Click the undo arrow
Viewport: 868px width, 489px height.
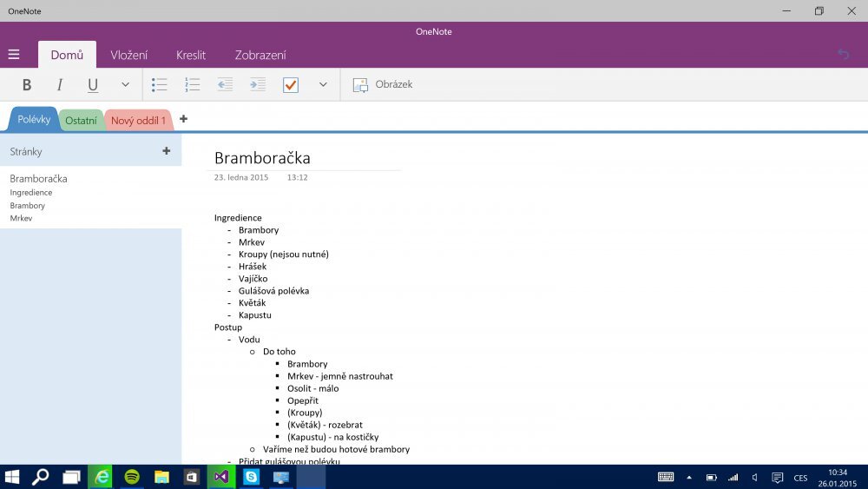pos(843,54)
